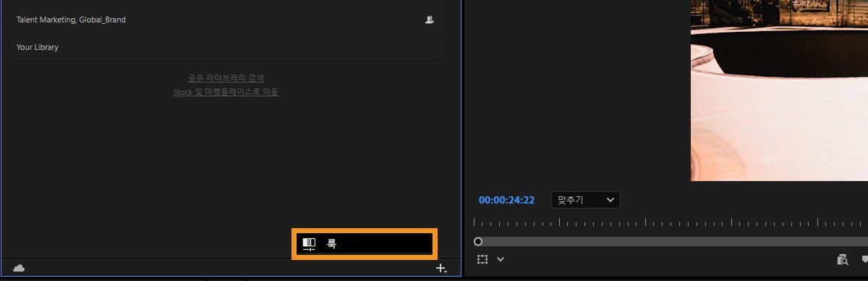Select the Talent Marketing, Global_Brand library

(225, 20)
